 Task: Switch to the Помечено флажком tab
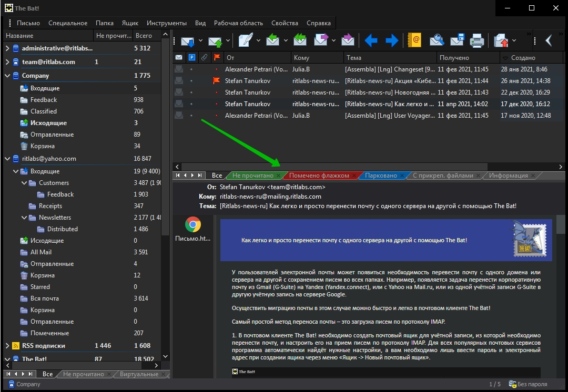click(x=319, y=176)
